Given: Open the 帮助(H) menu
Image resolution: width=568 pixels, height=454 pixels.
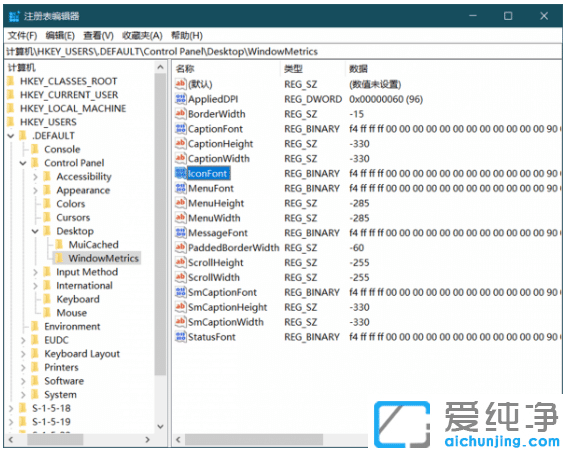Looking at the screenshot, I should tap(187, 36).
